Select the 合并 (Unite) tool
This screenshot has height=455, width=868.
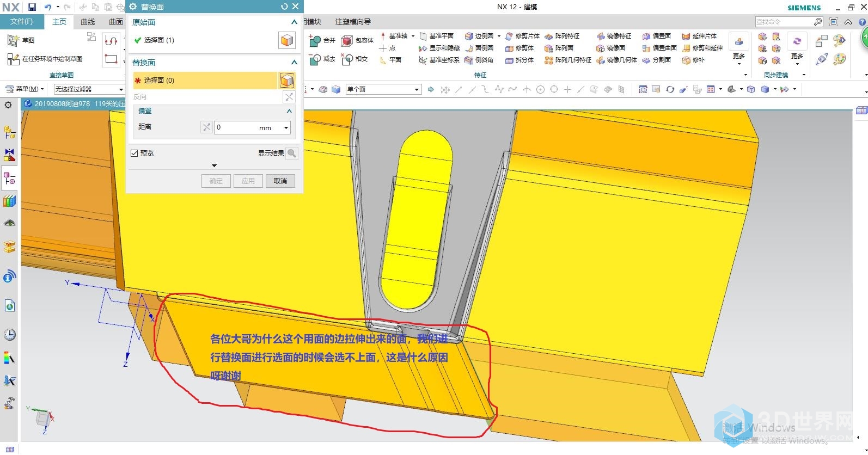click(322, 40)
